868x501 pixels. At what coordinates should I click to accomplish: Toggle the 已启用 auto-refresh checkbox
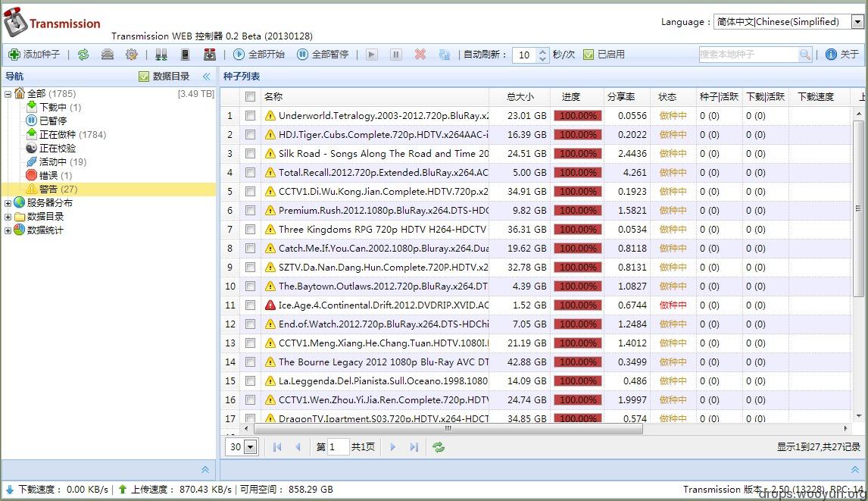point(589,55)
